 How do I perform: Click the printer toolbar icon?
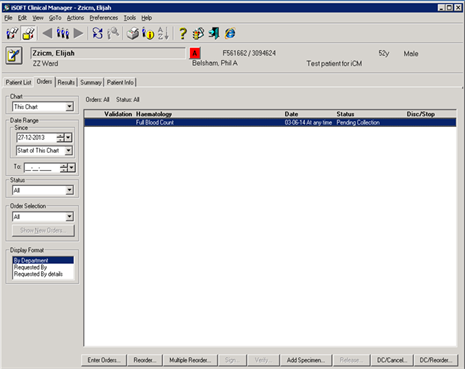[x=133, y=33]
